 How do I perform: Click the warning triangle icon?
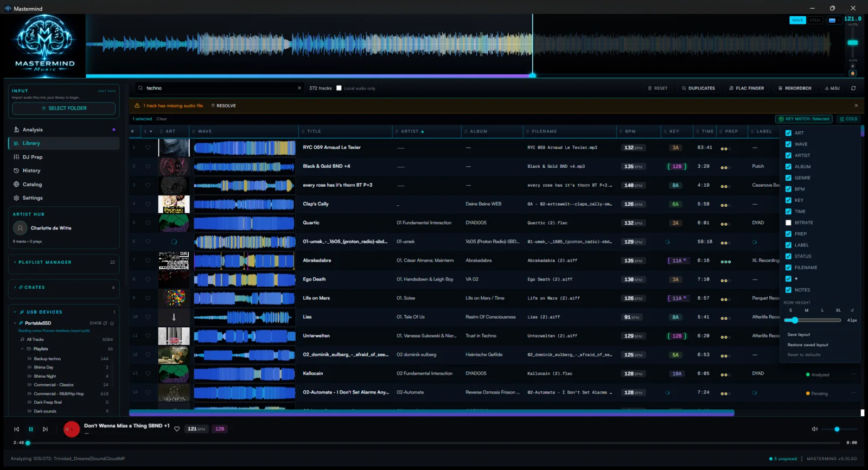(x=137, y=105)
